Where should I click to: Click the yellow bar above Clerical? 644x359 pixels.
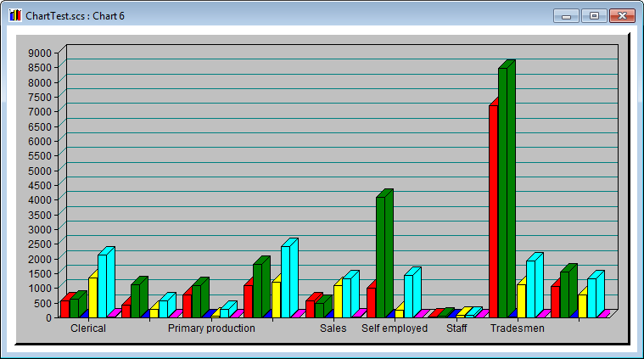click(92, 297)
